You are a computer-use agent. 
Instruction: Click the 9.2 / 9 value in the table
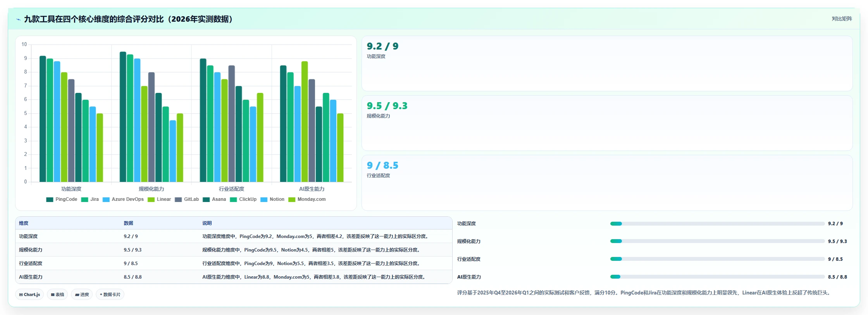131,236
